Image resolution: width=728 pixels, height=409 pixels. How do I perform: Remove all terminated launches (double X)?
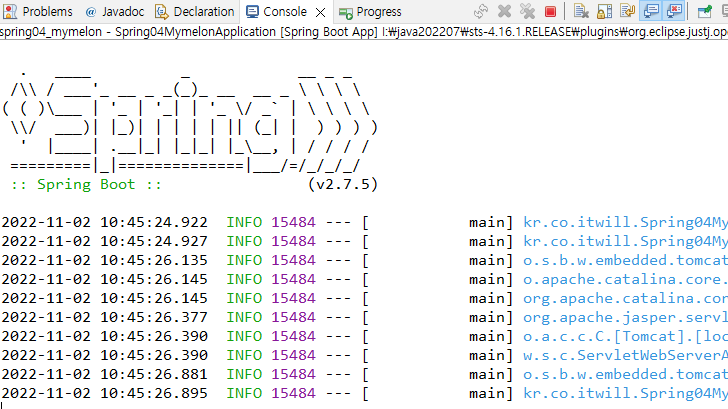pyautogui.click(x=527, y=12)
